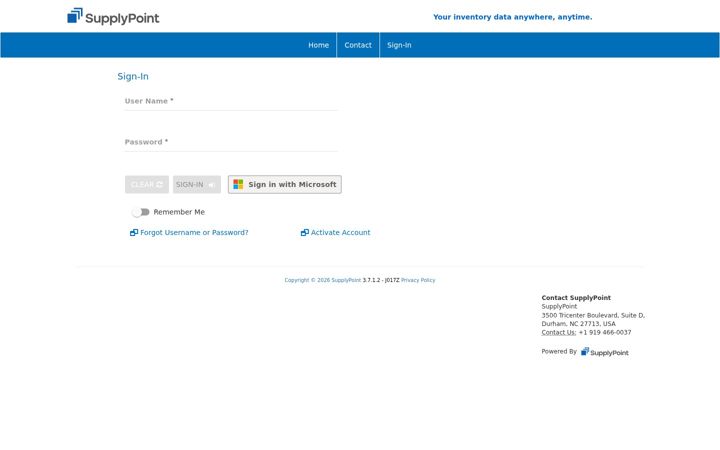
Task: Click the CLEAR button
Action: pyautogui.click(x=147, y=185)
